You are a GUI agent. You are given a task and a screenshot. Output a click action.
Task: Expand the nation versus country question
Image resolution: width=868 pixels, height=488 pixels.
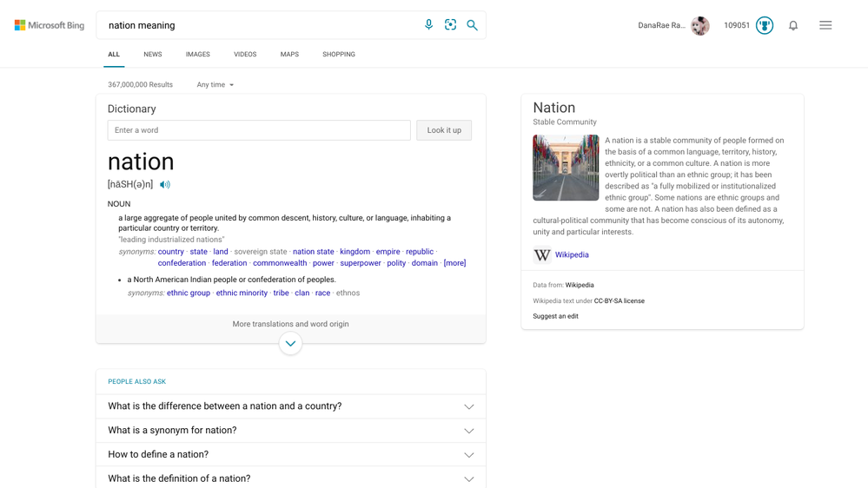coord(290,406)
